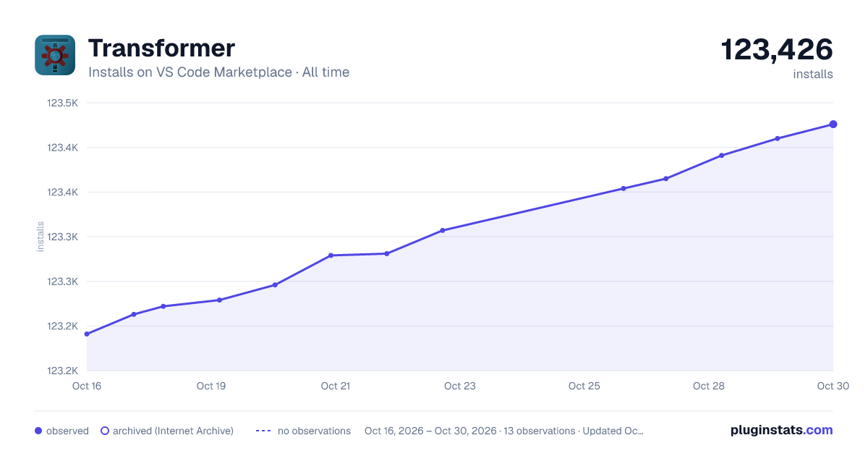Image resolution: width=868 pixels, height=456 pixels.
Task: Click the Transformer title text
Action: [x=161, y=48]
